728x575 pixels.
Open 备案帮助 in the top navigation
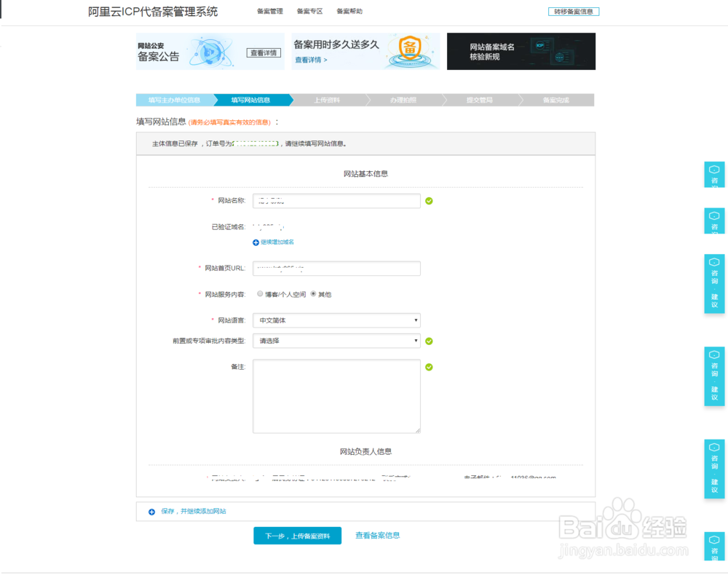(x=349, y=12)
